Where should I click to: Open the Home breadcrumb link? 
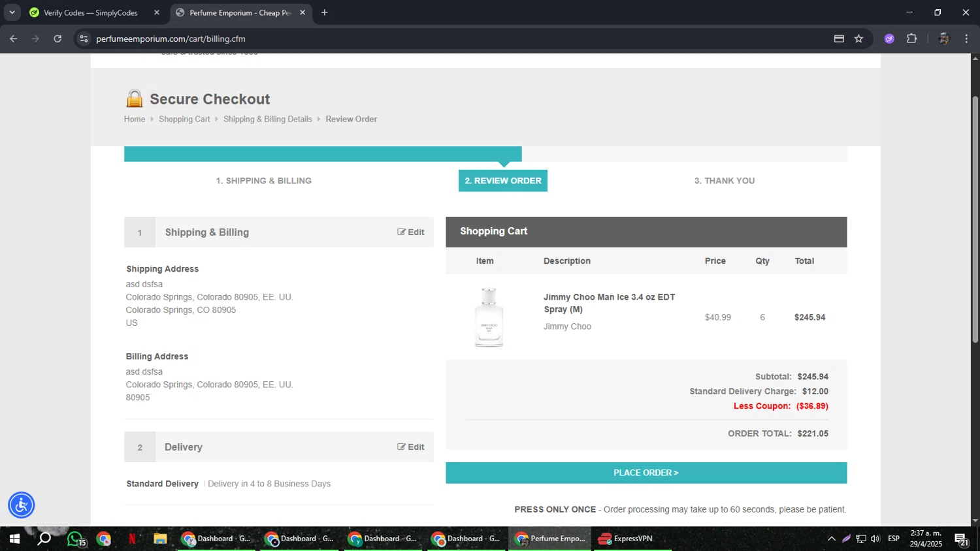tap(135, 119)
